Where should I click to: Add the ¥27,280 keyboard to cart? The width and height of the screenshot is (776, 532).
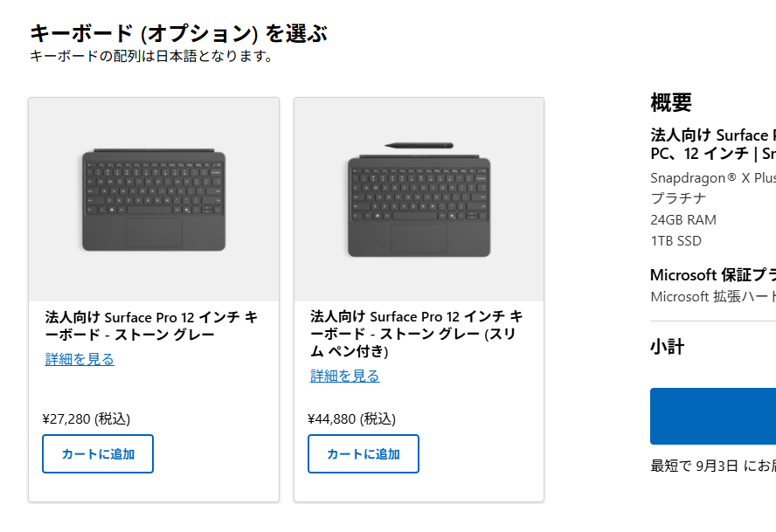[x=98, y=453]
